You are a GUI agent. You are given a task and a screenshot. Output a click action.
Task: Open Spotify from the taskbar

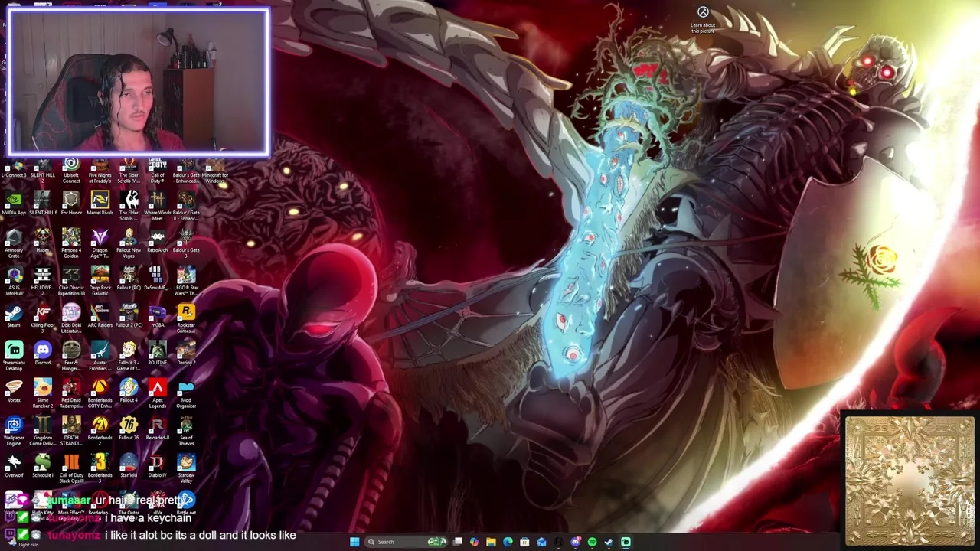pyautogui.click(x=592, y=542)
